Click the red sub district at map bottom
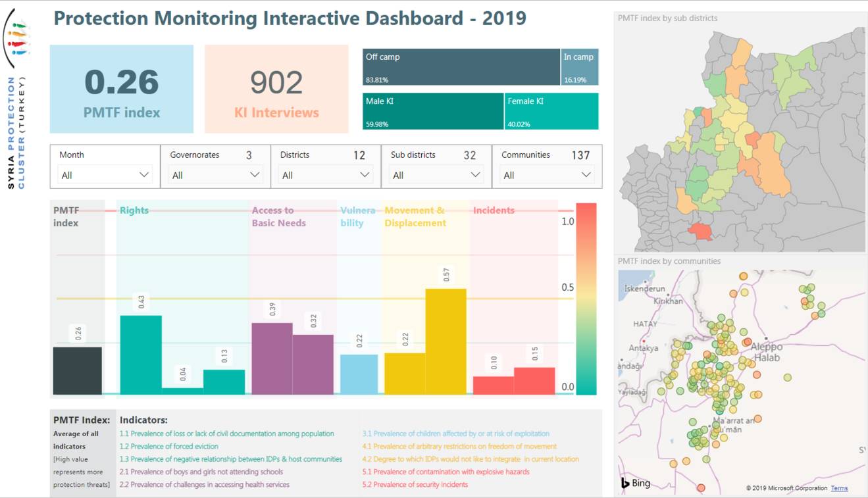 [699, 231]
